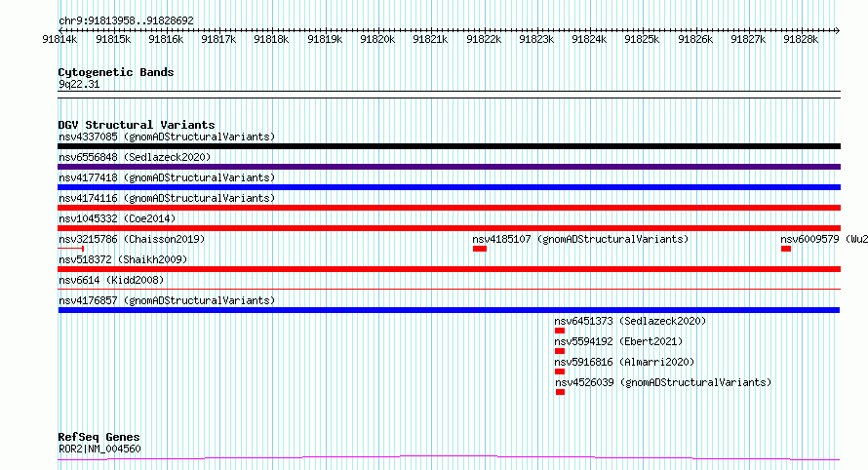Viewport: 868px width, 470px height.
Task: Click the 91817k ruler tick label
Action: coord(218,39)
